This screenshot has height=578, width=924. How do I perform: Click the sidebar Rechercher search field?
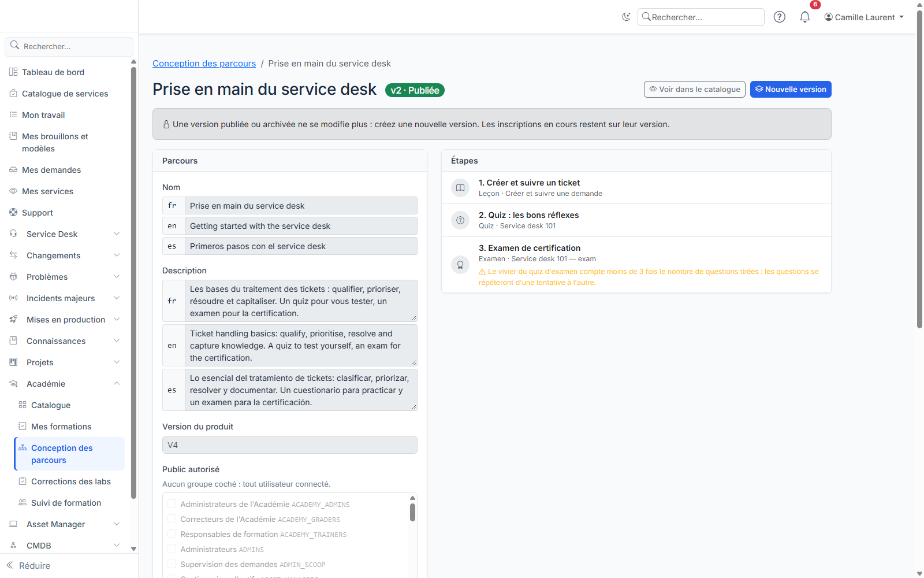[x=69, y=46]
